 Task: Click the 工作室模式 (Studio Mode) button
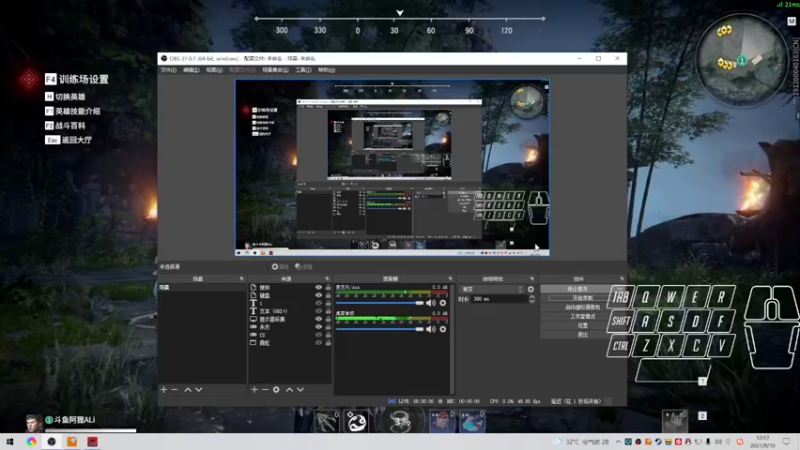582,316
